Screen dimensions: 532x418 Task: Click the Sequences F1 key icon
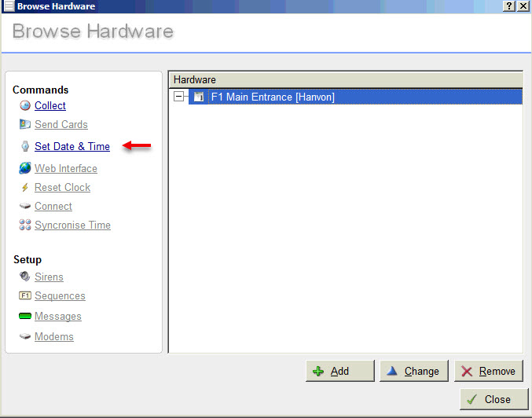pyautogui.click(x=25, y=295)
